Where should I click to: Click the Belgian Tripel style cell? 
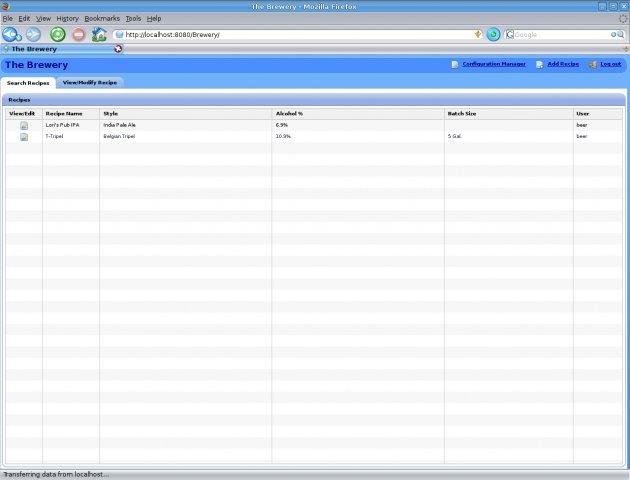click(119, 137)
